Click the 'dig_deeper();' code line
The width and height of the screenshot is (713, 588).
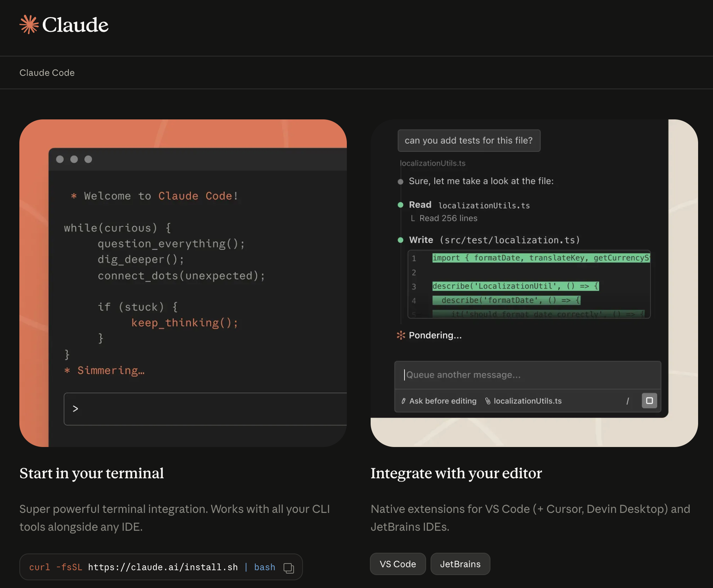(141, 259)
